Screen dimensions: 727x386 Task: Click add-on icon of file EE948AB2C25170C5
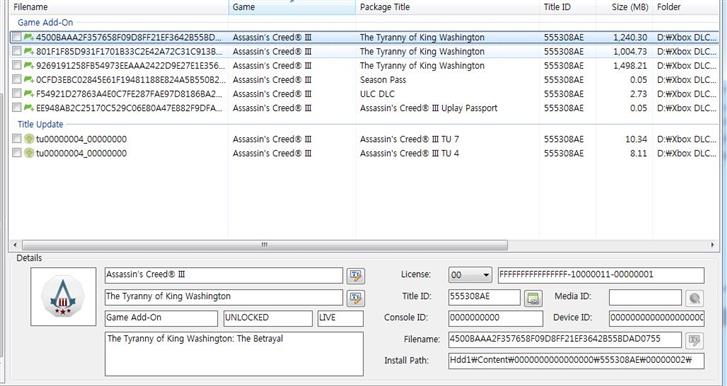point(29,108)
